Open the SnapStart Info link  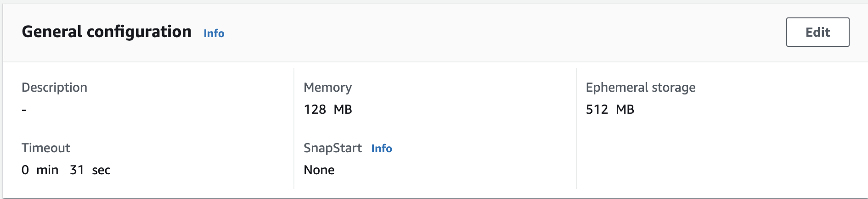(382, 149)
